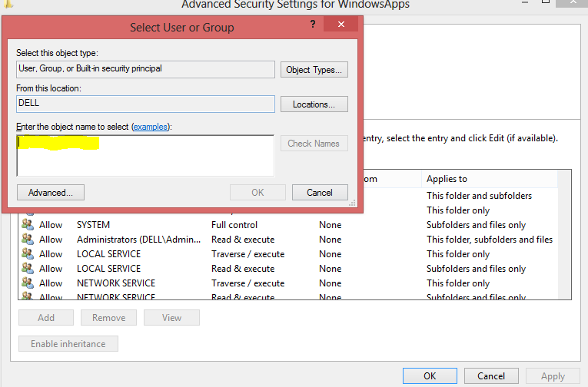Viewport: 588px width, 387px height.
Task: Click the DELL location field
Action: pos(145,104)
